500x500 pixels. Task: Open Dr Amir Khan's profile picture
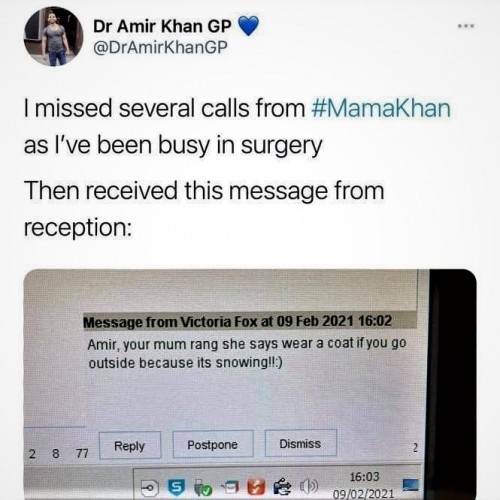tap(53, 36)
